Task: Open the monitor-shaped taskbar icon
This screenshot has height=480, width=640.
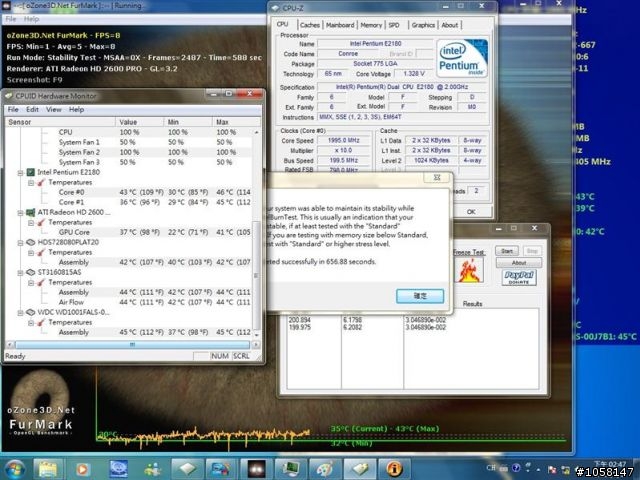Action: click(x=291, y=469)
